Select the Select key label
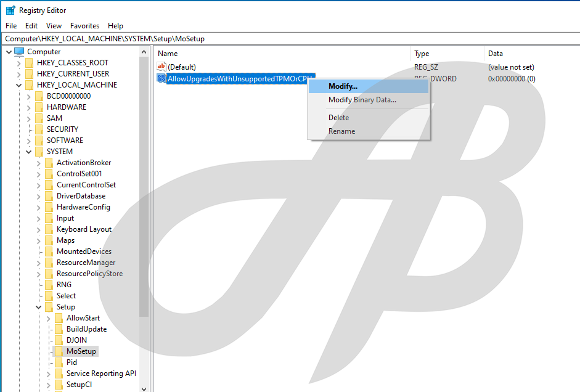This screenshot has width=580, height=392. [x=66, y=296]
